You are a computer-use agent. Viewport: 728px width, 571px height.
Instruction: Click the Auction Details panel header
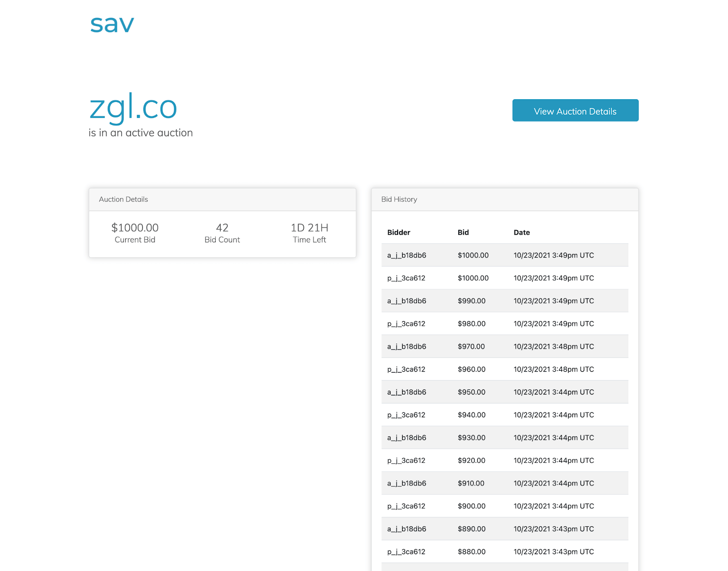(x=222, y=199)
